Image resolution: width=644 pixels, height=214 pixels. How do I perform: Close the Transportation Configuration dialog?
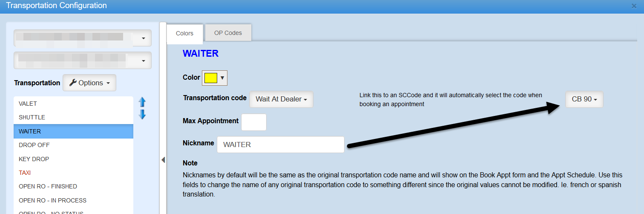[x=634, y=6]
